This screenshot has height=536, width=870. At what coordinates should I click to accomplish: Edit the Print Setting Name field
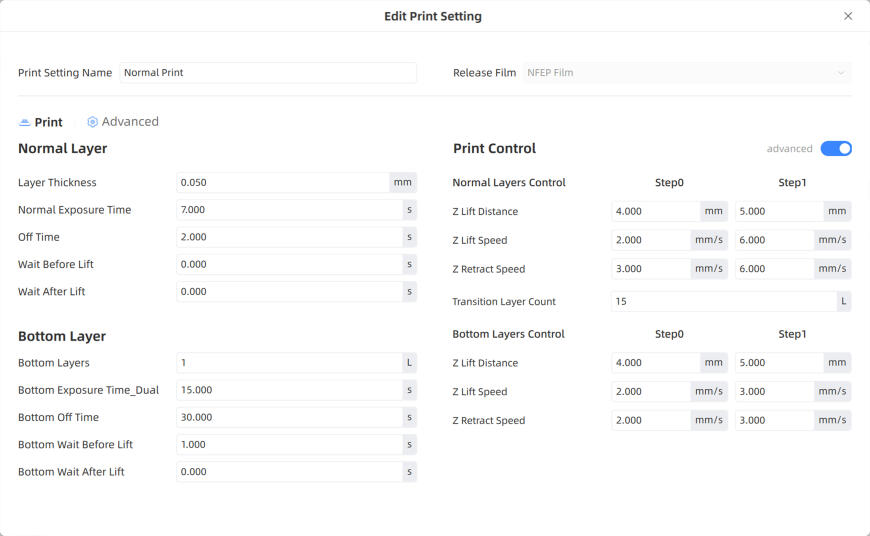268,73
